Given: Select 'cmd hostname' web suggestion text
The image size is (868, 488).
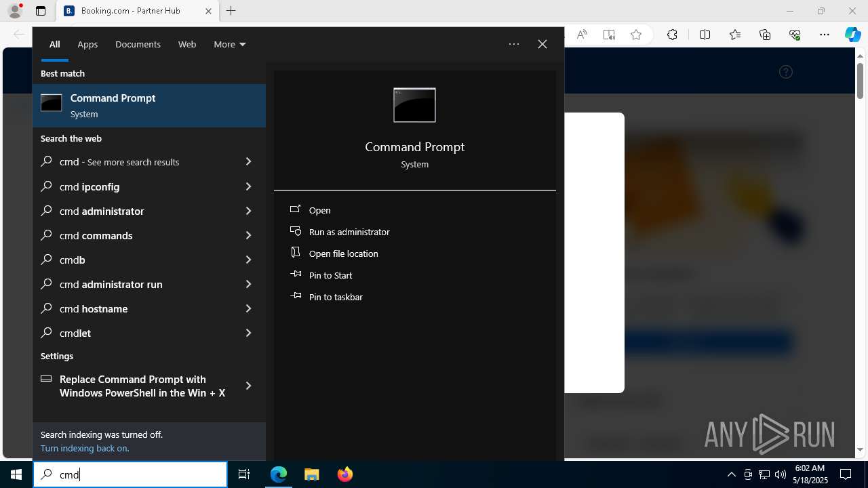Looking at the screenshot, I should 94,308.
